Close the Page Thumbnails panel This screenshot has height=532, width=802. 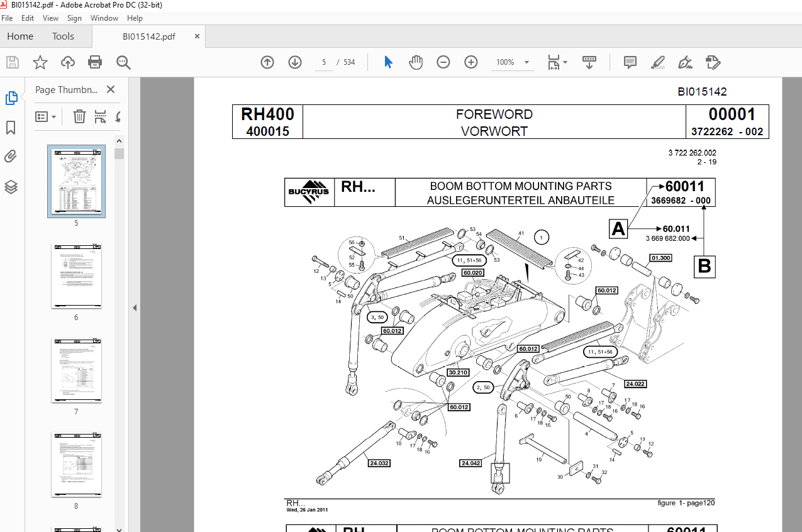[x=111, y=90]
